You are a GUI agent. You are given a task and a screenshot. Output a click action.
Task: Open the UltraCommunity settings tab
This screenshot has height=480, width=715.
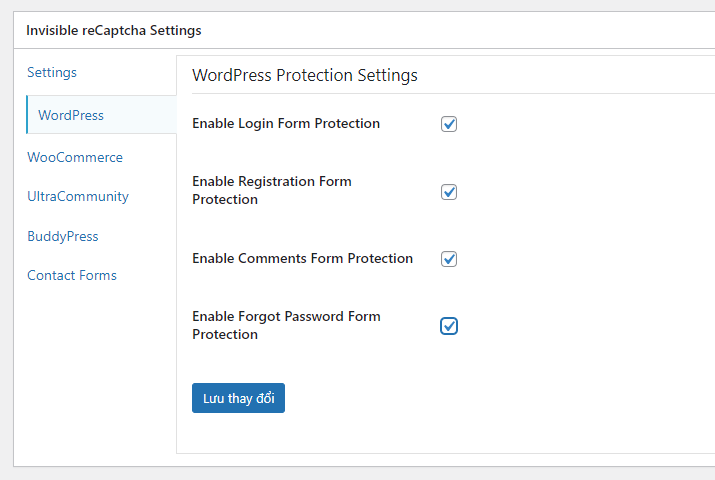(78, 196)
